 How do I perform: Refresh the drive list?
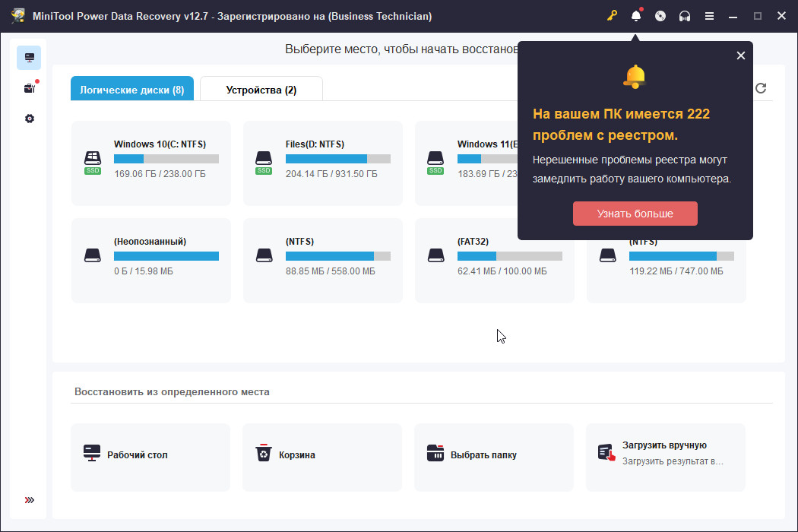761,89
